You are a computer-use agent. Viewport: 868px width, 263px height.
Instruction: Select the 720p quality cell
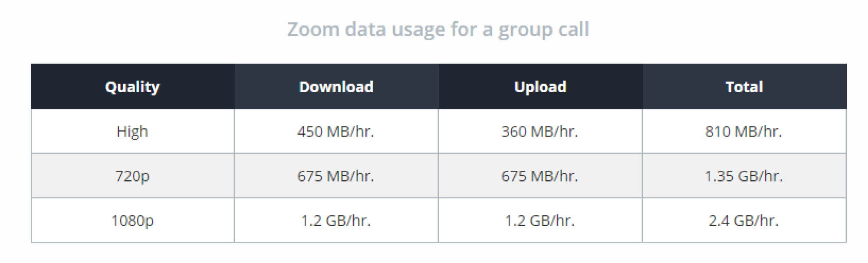132,176
